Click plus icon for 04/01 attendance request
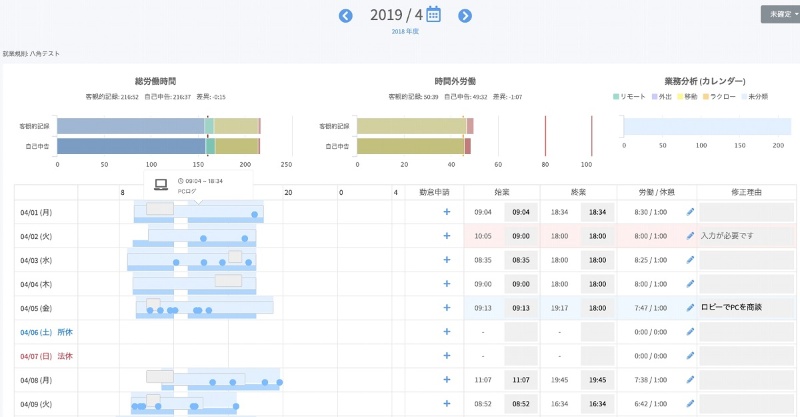 [447, 212]
